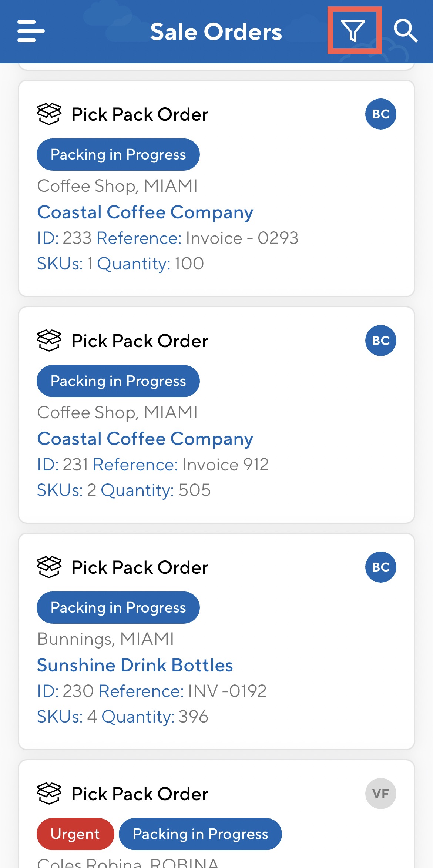This screenshot has height=868, width=433.
Task: Select the BC avatar on order ID 233
Action: (x=380, y=114)
